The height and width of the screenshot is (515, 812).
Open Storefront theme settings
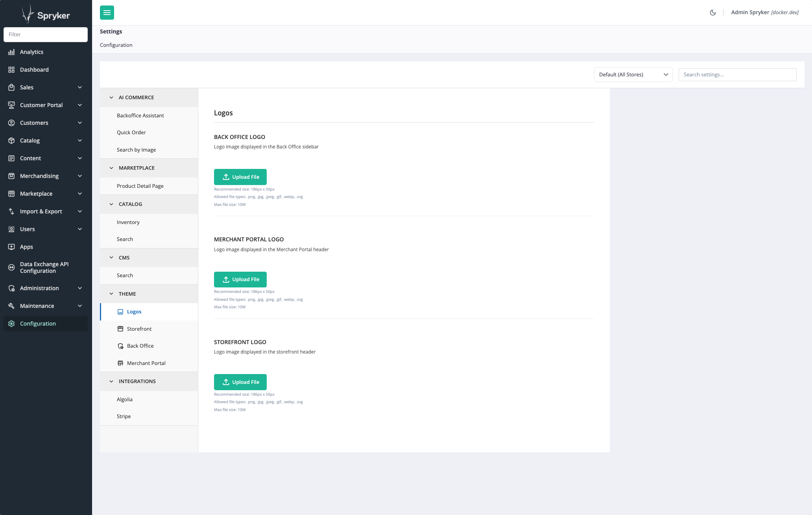[139, 329]
